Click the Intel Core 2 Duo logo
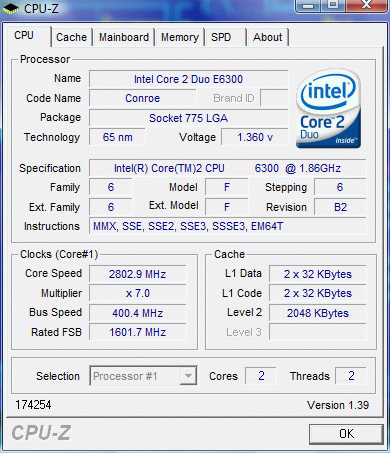390x453 pixels. click(x=329, y=109)
